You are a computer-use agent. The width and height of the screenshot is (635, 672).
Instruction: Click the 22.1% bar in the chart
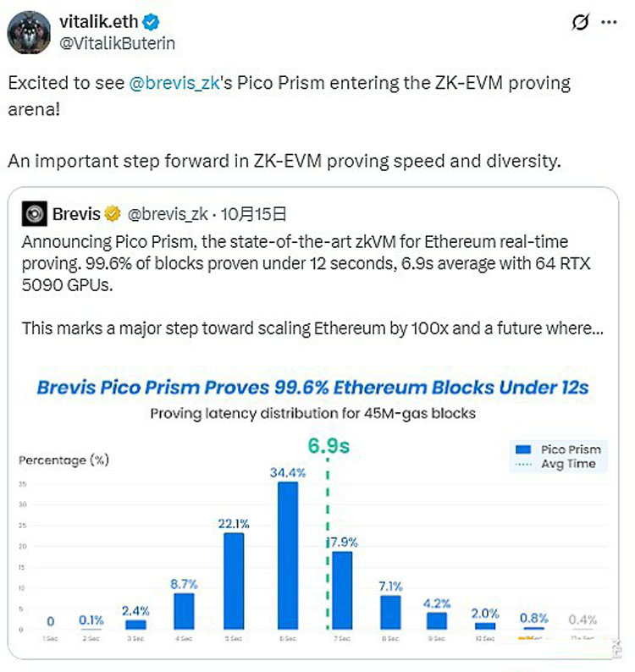tap(234, 581)
